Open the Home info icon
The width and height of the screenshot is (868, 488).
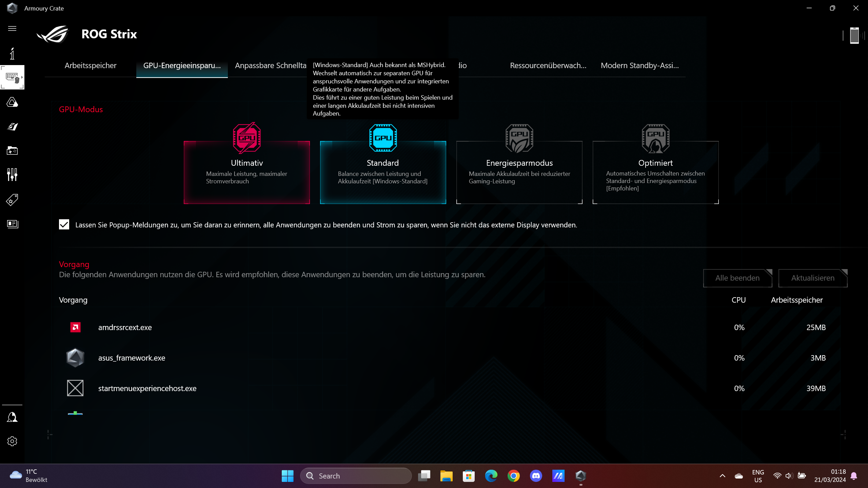pos(12,54)
